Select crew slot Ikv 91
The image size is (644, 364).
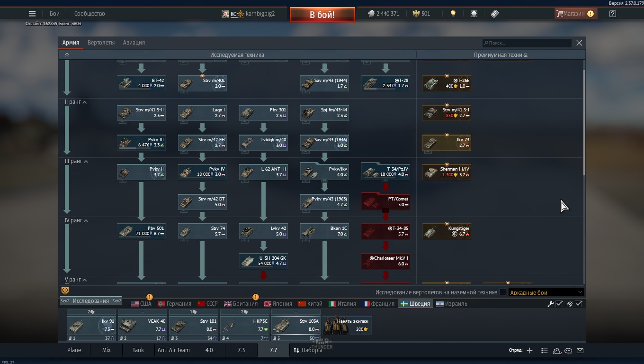pyautogui.click(x=91, y=326)
